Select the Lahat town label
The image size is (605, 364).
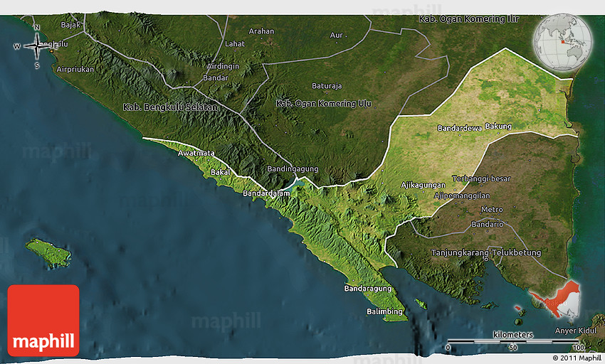[x=234, y=44]
